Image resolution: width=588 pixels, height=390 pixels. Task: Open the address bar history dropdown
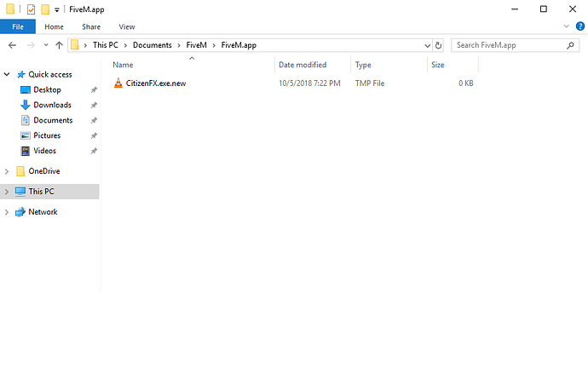coord(427,45)
